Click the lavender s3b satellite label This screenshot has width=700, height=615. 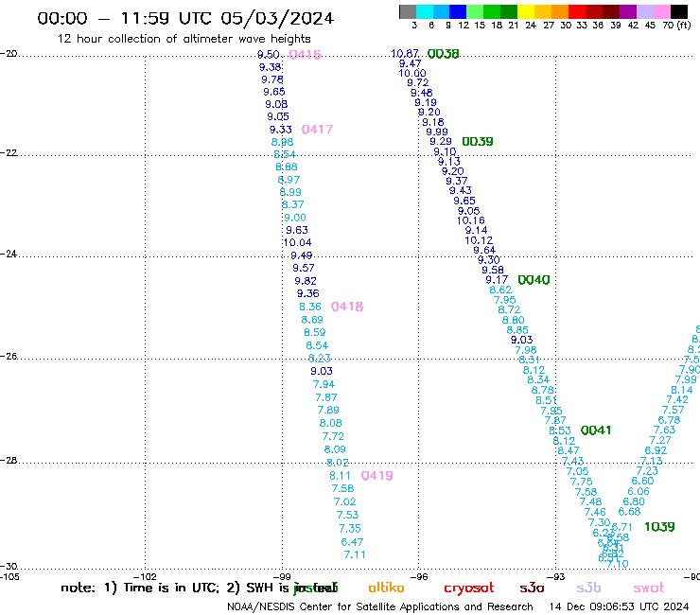(x=588, y=589)
